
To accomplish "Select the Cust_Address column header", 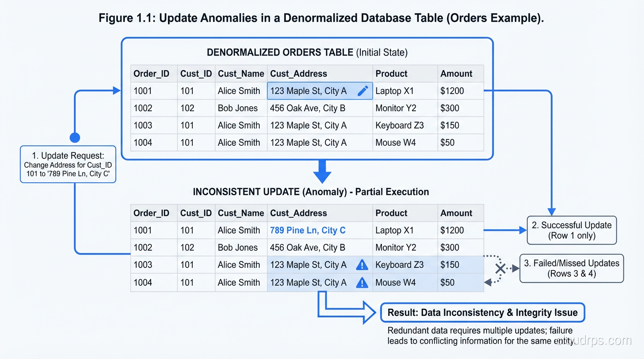I will pos(298,73).
